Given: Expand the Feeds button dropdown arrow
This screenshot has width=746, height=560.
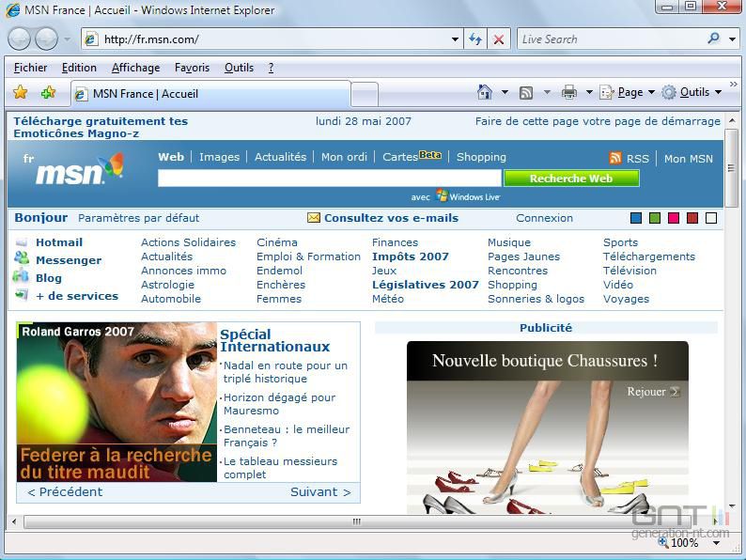Looking at the screenshot, I should tap(547, 92).
